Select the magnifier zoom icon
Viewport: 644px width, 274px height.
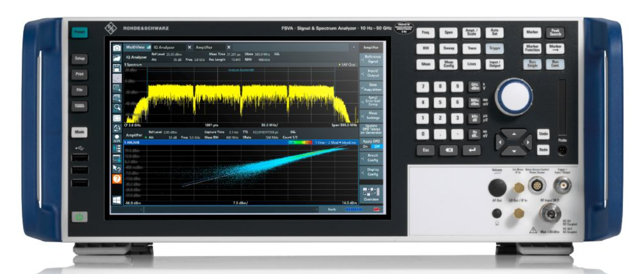(116, 107)
